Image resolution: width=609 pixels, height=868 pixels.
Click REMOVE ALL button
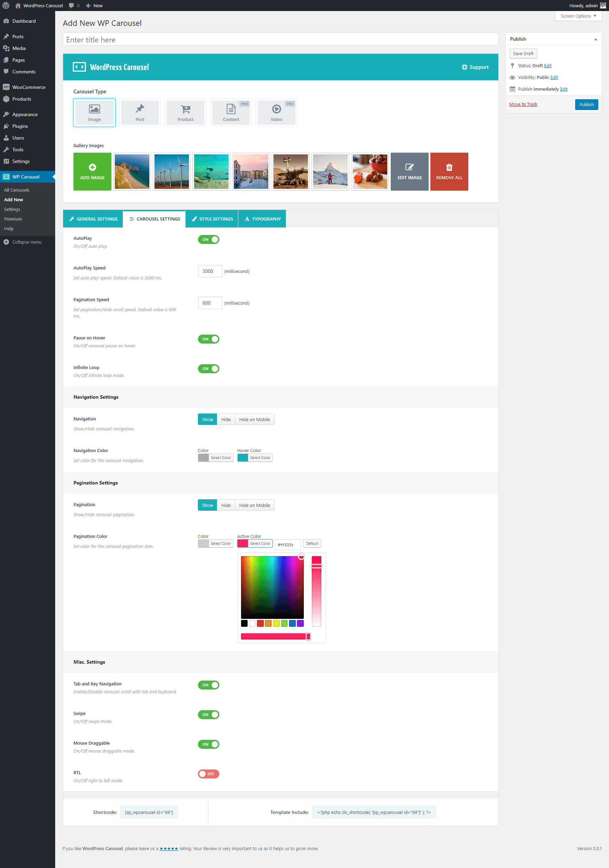[x=449, y=172]
